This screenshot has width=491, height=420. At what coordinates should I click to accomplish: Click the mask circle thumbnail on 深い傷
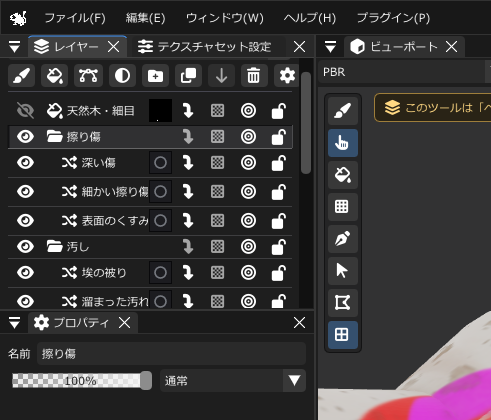[x=160, y=163]
